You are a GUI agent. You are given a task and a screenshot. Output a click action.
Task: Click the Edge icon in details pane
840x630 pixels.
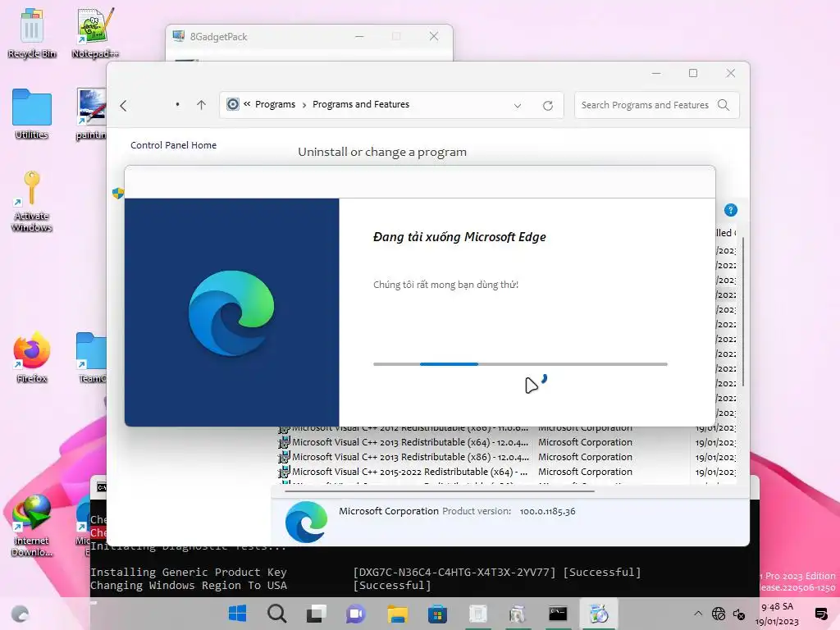307,522
